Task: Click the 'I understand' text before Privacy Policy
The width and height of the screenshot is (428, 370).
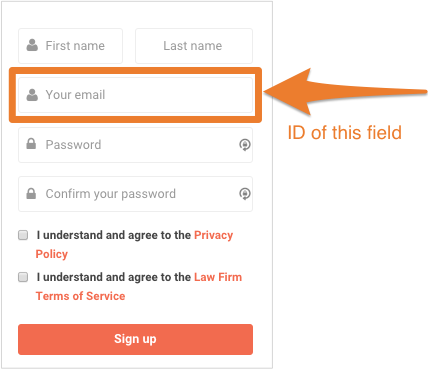Action: (x=70, y=235)
